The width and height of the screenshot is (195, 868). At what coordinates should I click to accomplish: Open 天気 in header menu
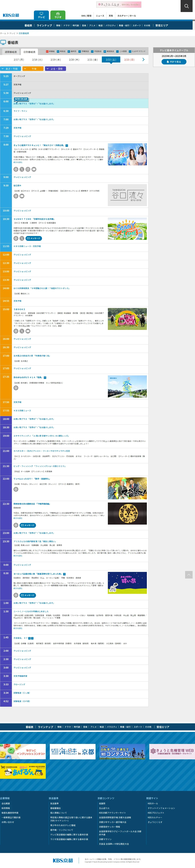pos(111,16)
